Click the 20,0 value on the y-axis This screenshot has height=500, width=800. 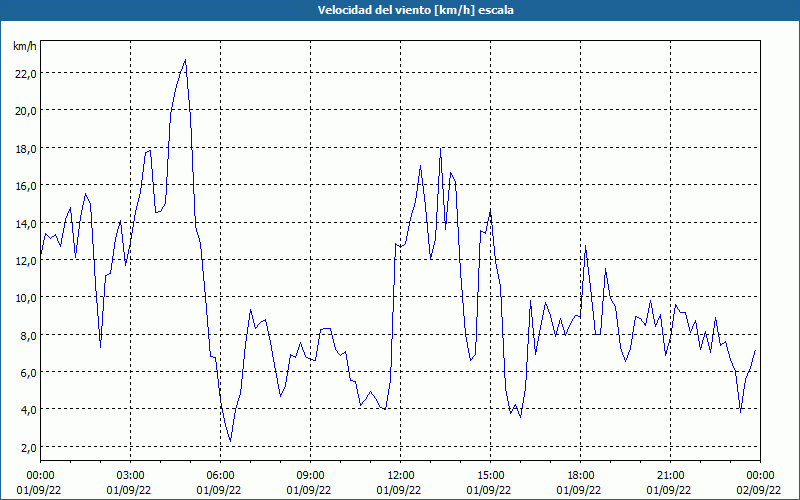pyautogui.click(x=26, y=111)
